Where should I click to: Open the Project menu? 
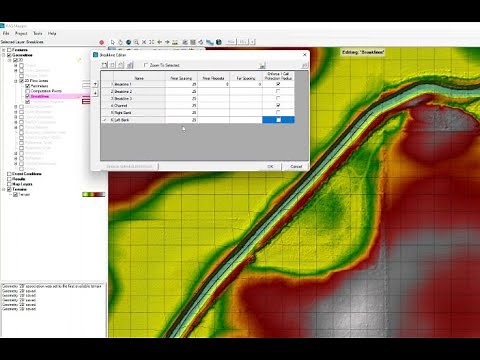(21, 33)
